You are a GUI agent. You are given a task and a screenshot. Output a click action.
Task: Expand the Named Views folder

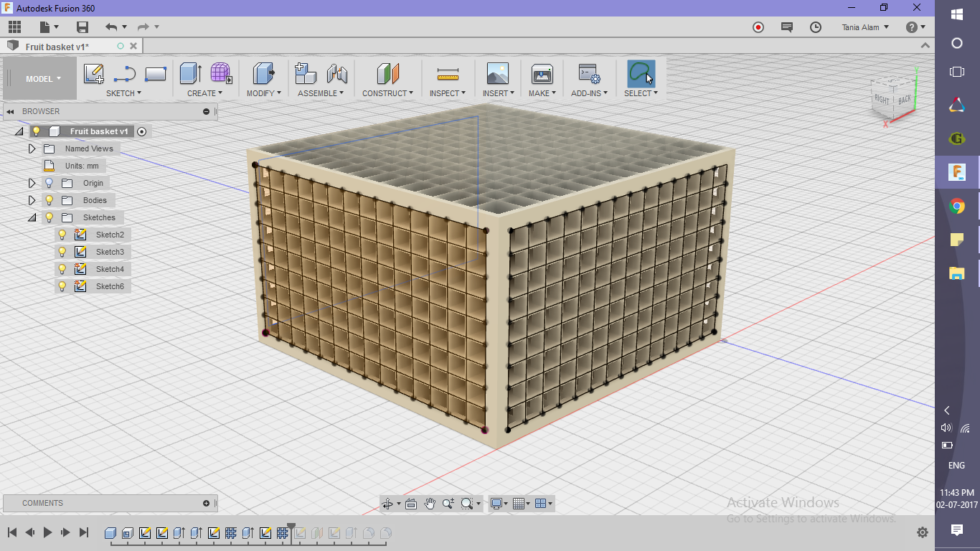point(32,149)
